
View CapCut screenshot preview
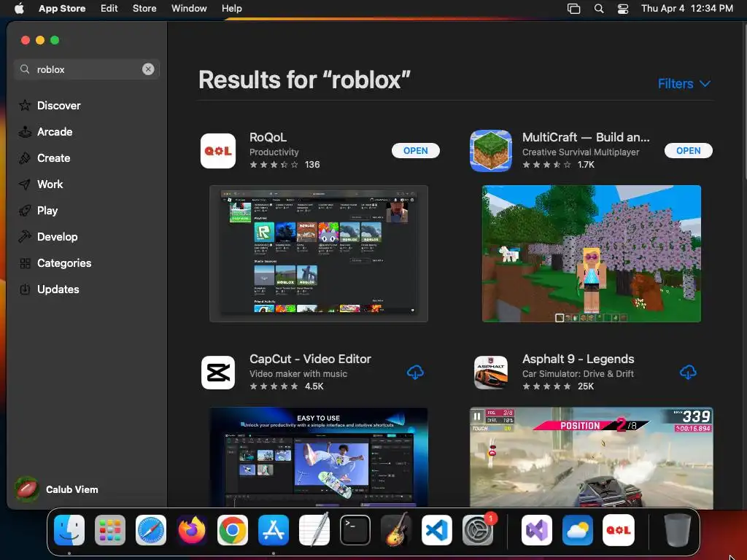[x=319, y=457]
